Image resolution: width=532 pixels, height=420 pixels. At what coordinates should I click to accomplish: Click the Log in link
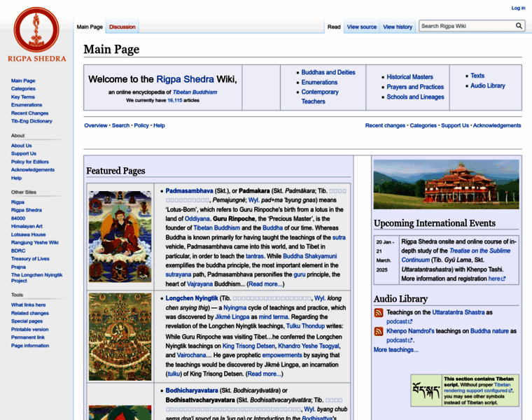(518, 8)
